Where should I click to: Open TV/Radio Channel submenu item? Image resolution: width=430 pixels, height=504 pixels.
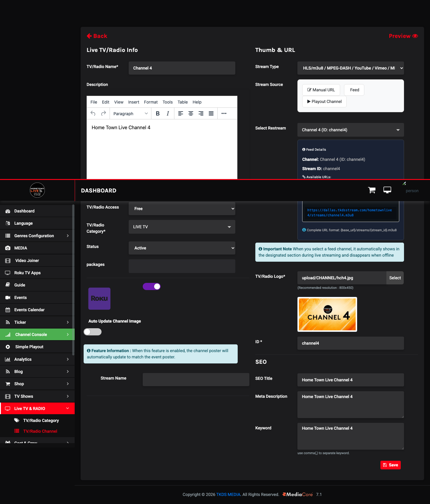(40, 431)
